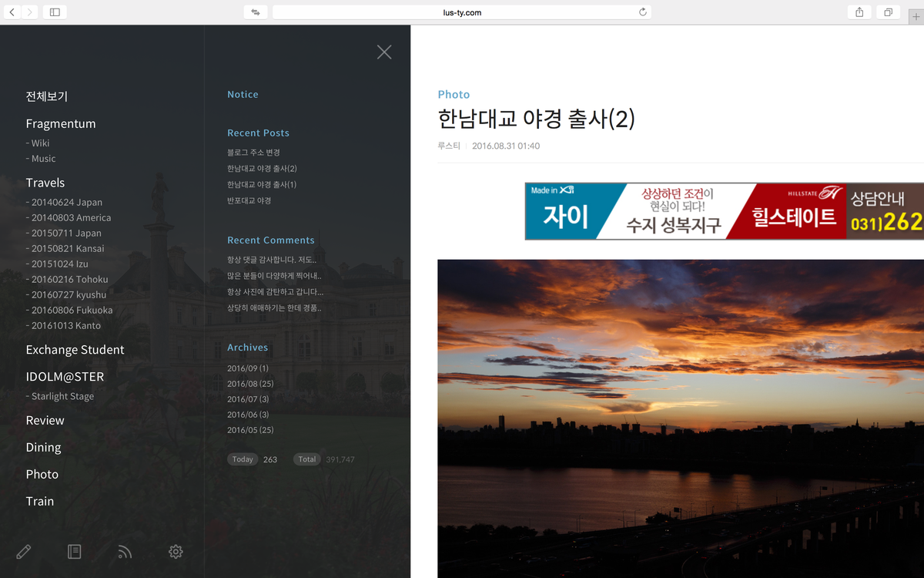
Task: Open recent post 한남대교 야경 출사(2)
Action: 262,169
